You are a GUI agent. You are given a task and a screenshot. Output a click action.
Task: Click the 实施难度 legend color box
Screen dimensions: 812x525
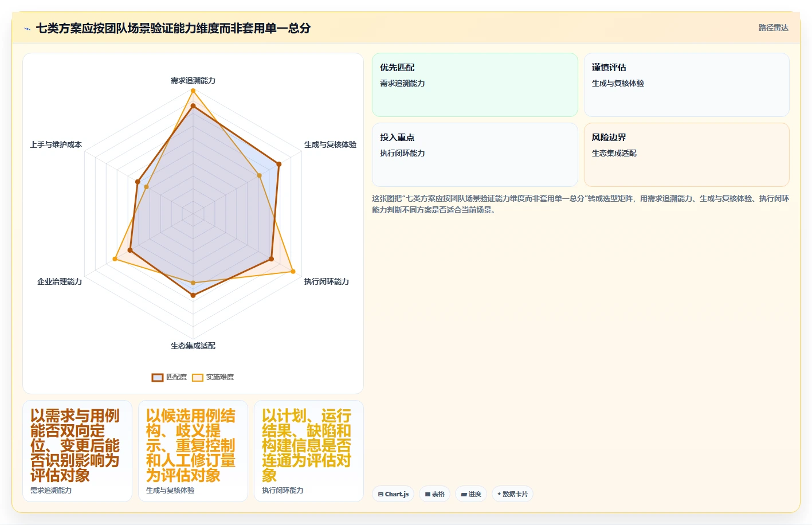pos(198,377)
